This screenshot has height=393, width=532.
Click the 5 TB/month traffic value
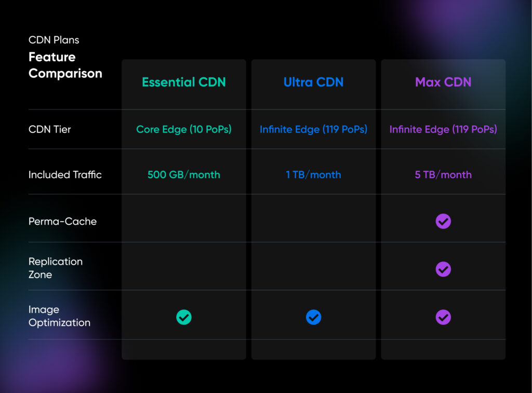tap(443, 175)
